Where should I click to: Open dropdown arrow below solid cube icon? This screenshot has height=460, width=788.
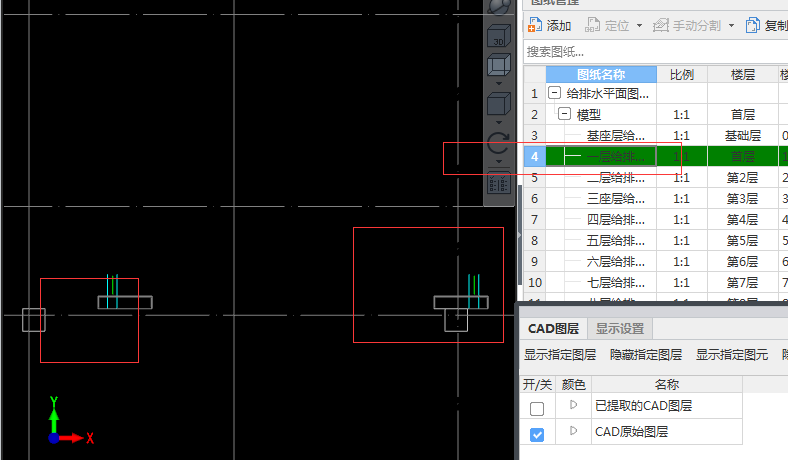click(499, 123)
